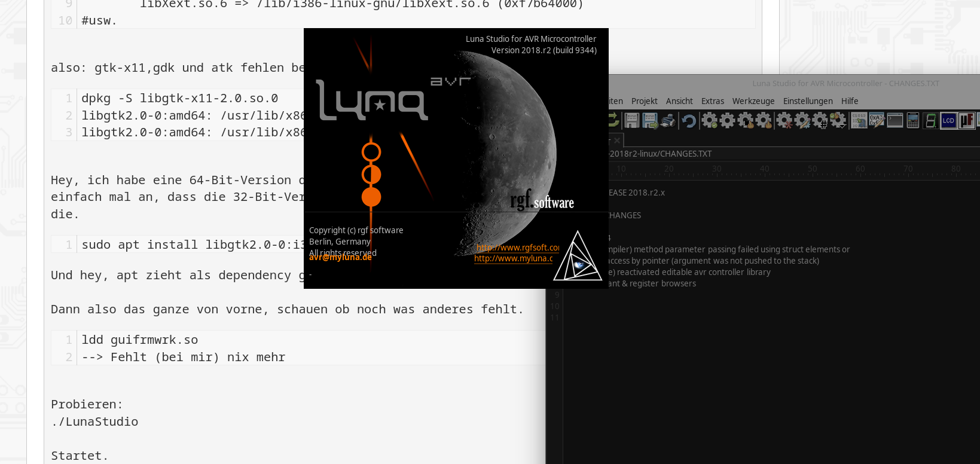Image resolution: width=980 pixels, height=464 pixels.
Task: Open the Einstellungen menu
Action: pyautogui.click(x=808, y=101)
